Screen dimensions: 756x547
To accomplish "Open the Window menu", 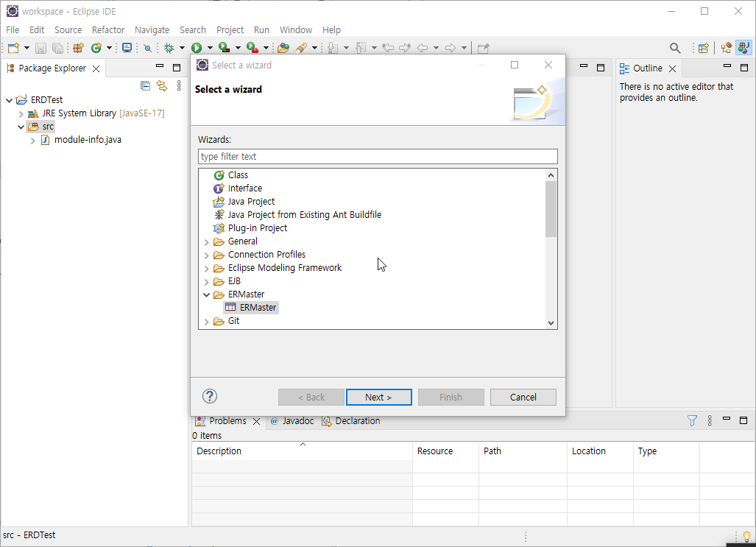I will coord(295,30).
